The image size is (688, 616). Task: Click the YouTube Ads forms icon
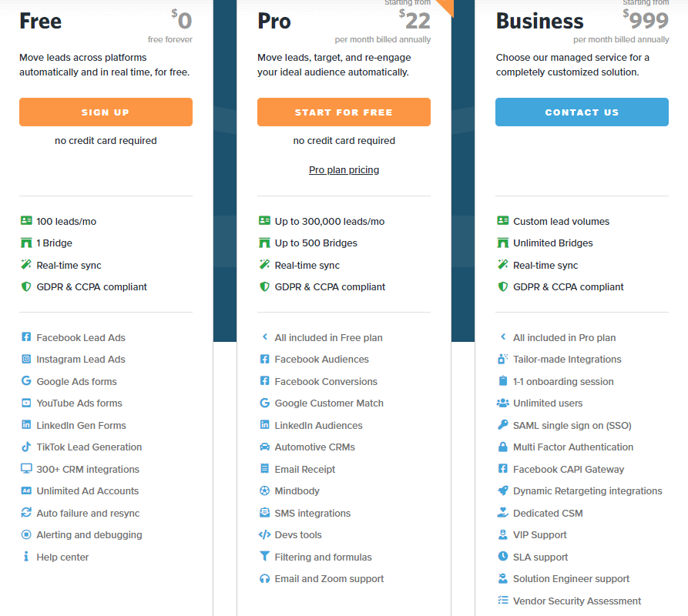pos(26,403)
